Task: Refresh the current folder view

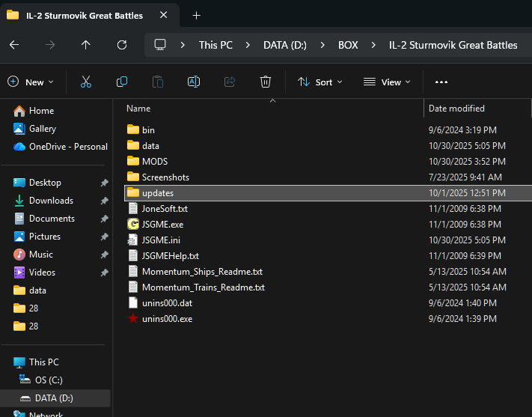Action: 122,45
